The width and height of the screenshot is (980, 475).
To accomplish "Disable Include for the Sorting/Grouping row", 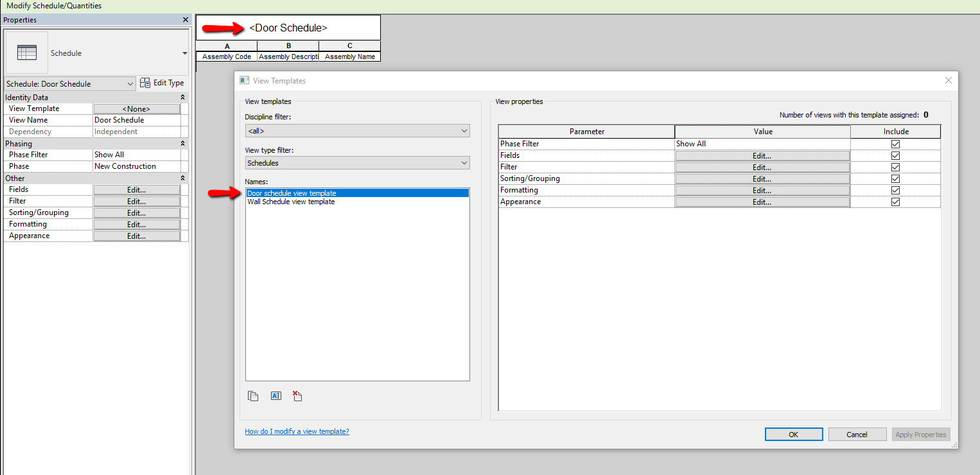I will coord(895,178).
